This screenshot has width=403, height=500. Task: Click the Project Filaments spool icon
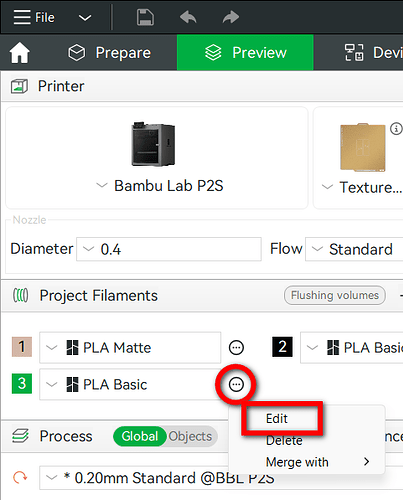(20, 295)
